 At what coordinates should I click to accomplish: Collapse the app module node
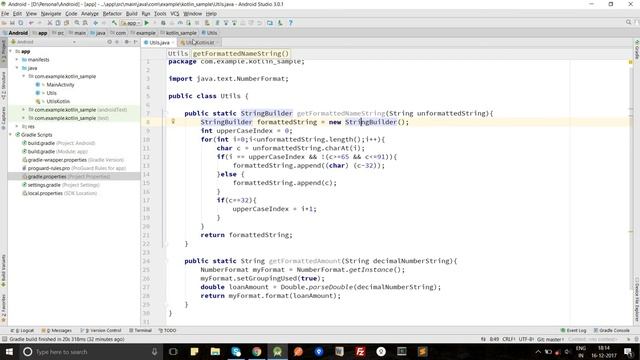(x=11, y=51)
